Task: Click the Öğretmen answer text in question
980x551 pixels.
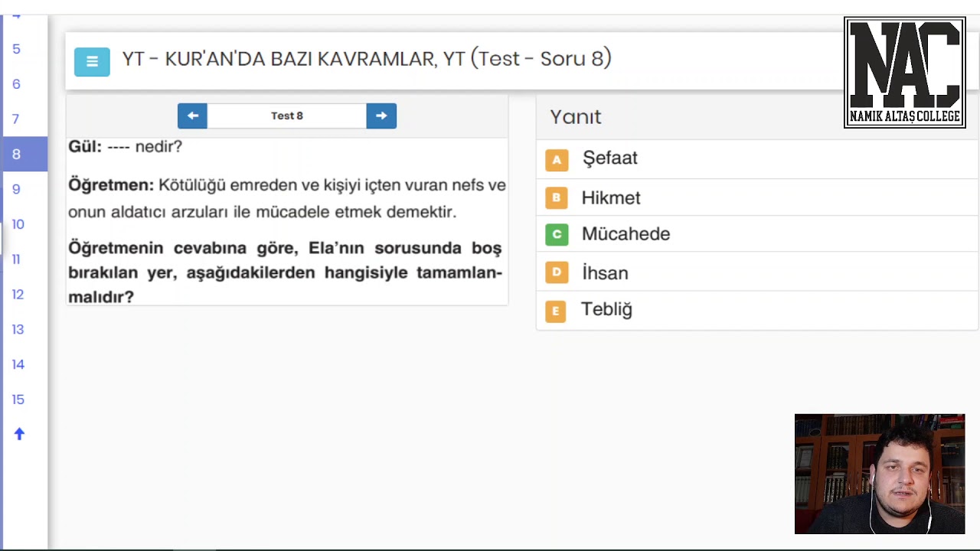Action: click(287, 198)
